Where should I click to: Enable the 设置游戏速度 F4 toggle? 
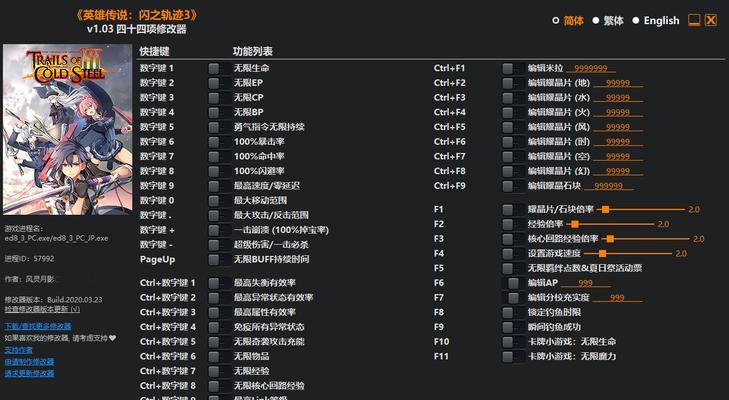pyautogui.click(x=513, y=254)
